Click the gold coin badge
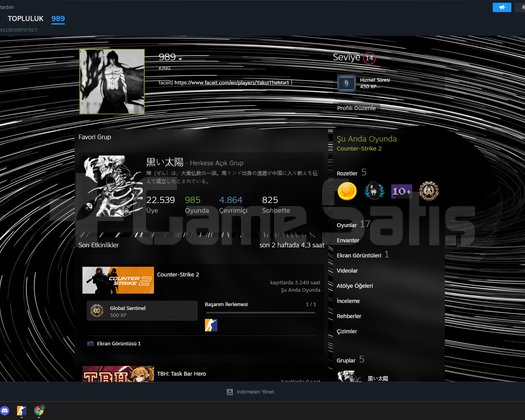Image resolution: width=525 pixels, height=420 pixels. coord(347,191)
